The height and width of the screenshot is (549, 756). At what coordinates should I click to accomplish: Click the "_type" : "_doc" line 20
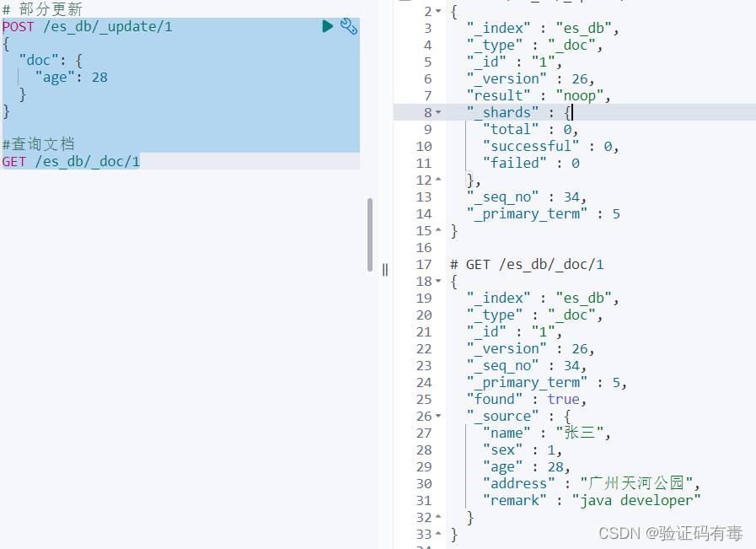pyautogui.click(x=534, y=315)
